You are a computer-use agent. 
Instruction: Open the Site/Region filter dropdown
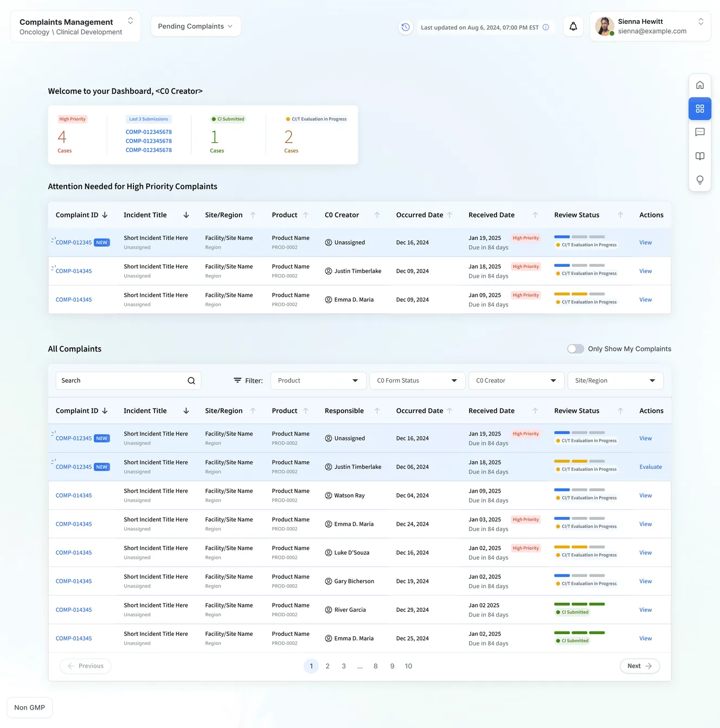(x=615, y=381)
